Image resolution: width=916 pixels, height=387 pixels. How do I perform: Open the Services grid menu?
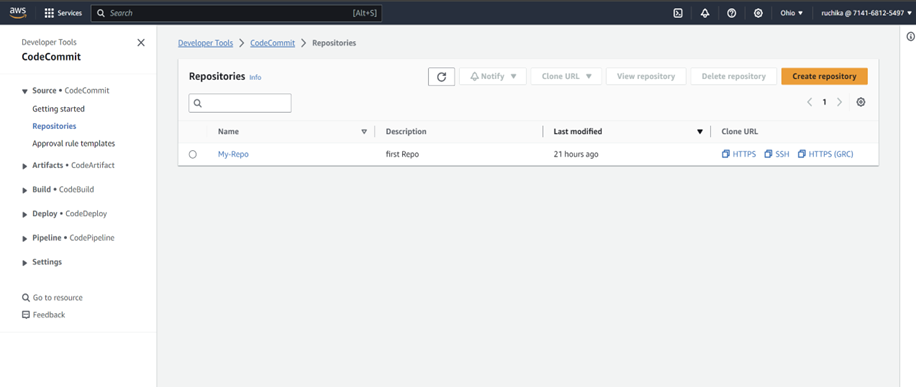tap(63, 13)
